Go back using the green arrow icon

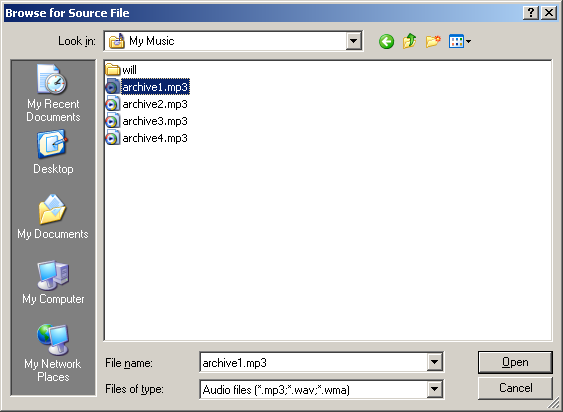[x=386, y=42]
